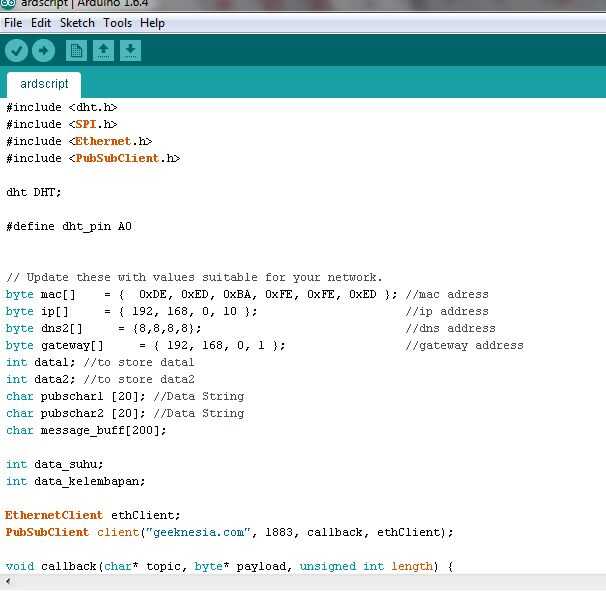Click the 'byte gateway[]' declaration
The image size is (606, 591).
tap(146, 346)
